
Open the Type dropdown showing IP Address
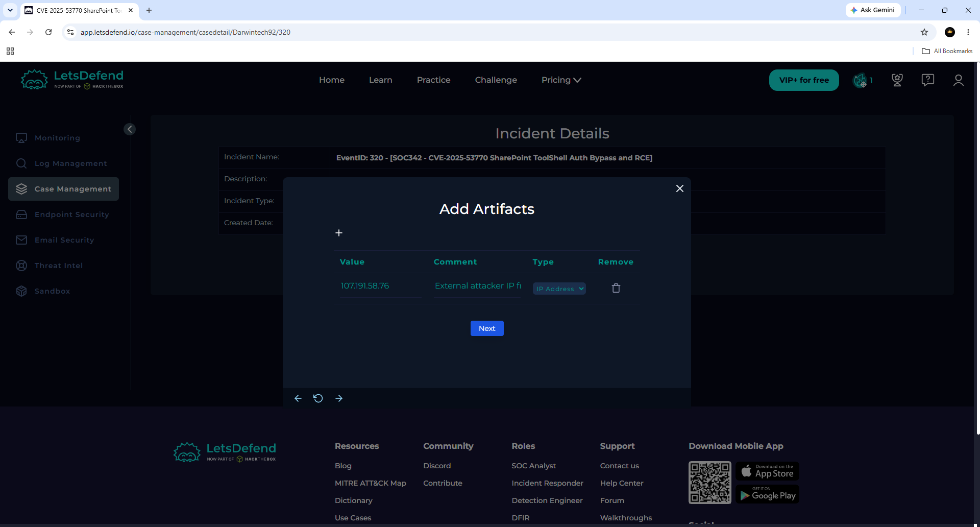pyautogui.click(x=559, y=289)
